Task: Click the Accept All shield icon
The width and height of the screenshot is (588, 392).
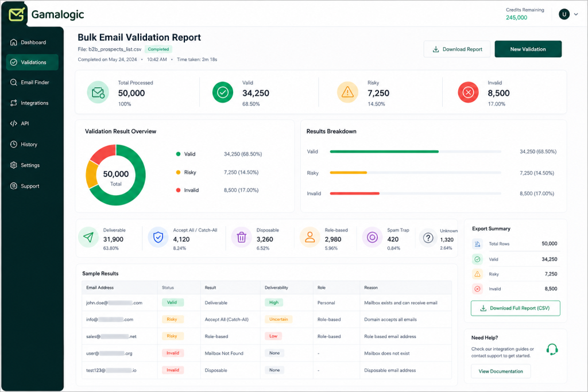Action: [158, 237]
